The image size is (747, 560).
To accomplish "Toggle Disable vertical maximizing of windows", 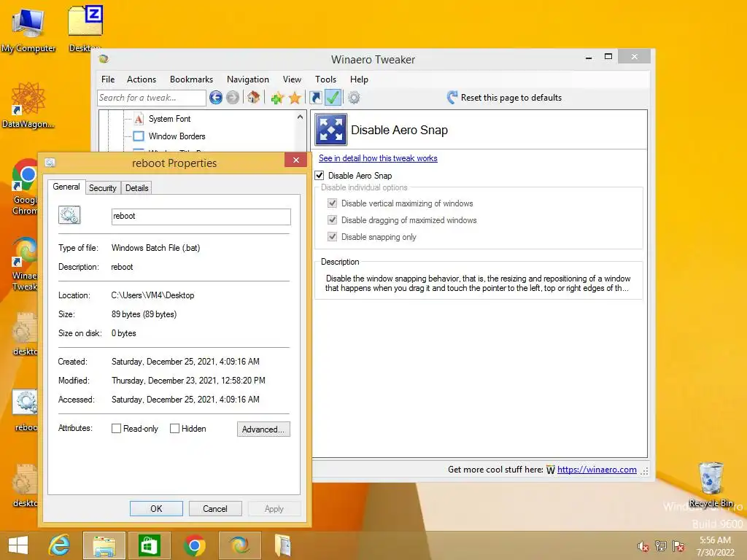I will point(333,203).
